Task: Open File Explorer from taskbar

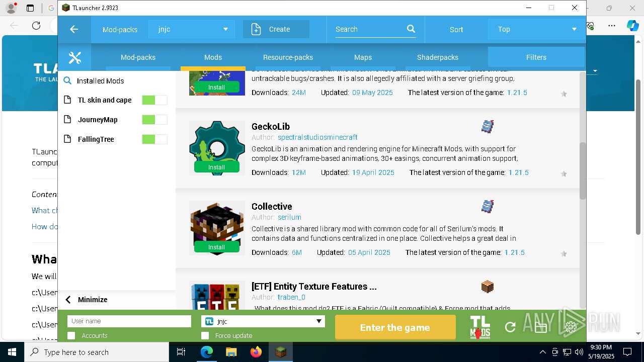Action: coord(231,352)
